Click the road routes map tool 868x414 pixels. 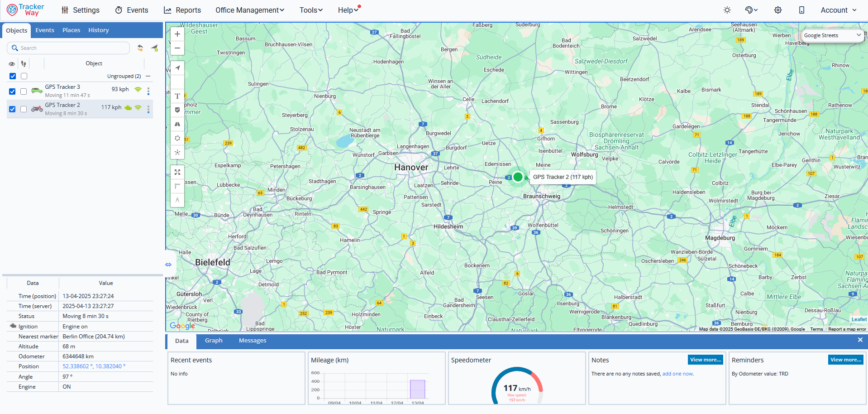tap(177, 124)
